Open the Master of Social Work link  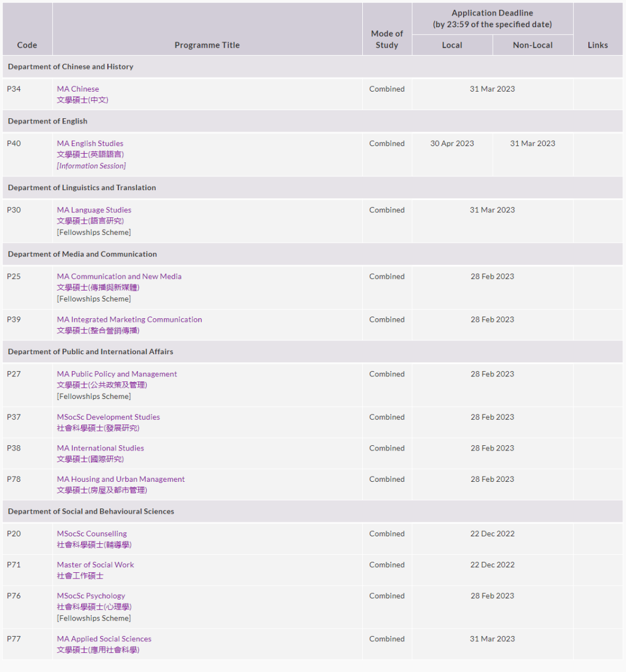[x=95, y=565]
